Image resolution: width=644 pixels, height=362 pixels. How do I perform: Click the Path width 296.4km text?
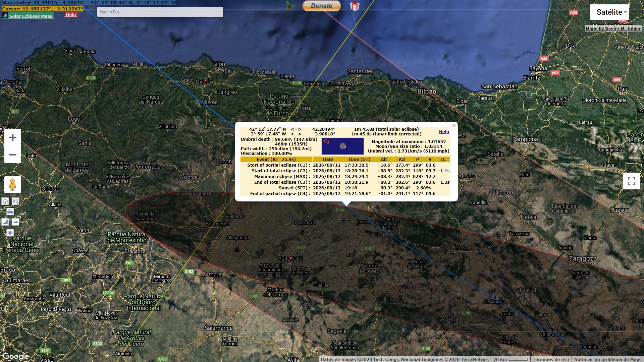tap(276, 148)
